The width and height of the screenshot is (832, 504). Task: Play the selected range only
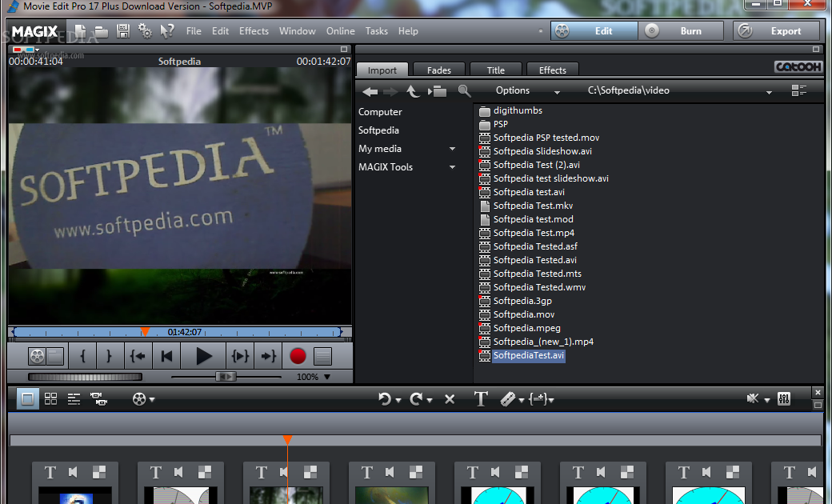pyautogui.click(x=240, y=356)
